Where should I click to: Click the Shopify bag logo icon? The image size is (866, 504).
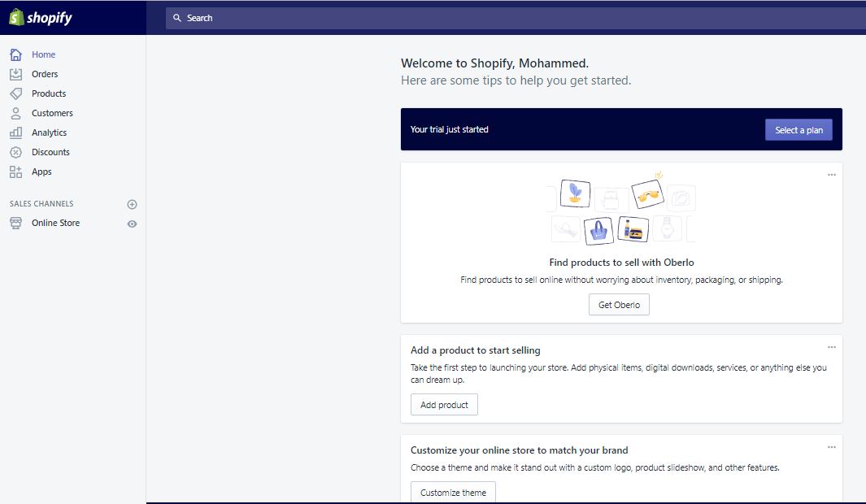coord(16,17)
